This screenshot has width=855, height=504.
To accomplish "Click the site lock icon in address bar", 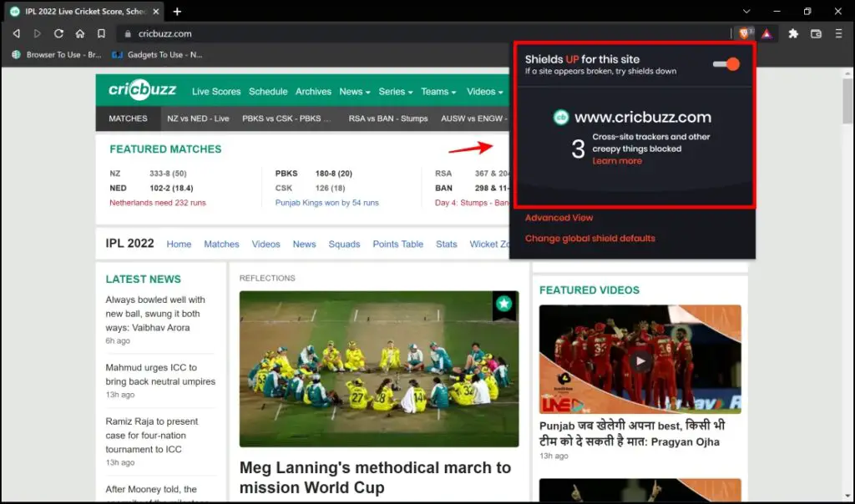I will 128,33.
